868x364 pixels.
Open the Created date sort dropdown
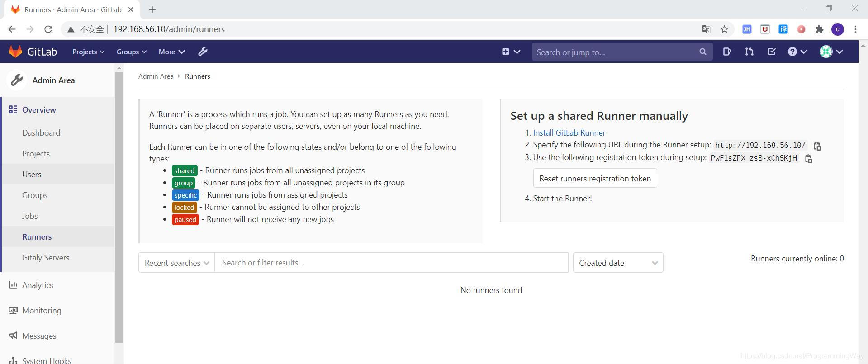(x=618, y=263)
